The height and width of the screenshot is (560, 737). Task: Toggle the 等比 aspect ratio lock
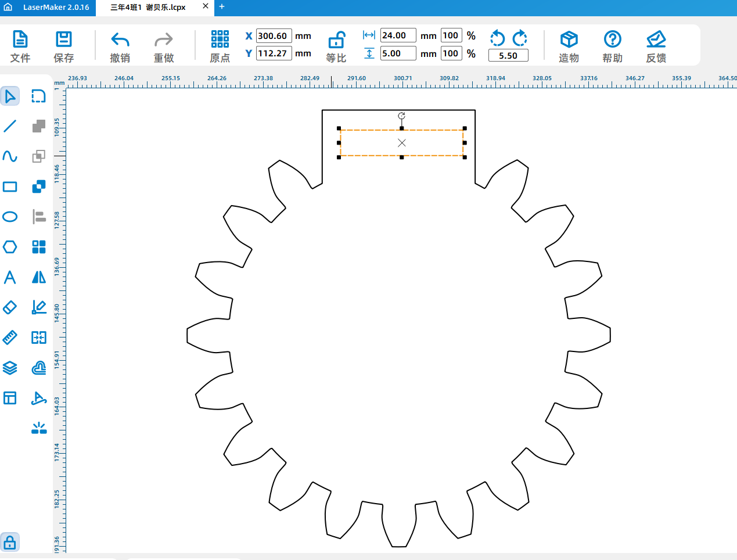pyautogui.click(x=336, y=46)
